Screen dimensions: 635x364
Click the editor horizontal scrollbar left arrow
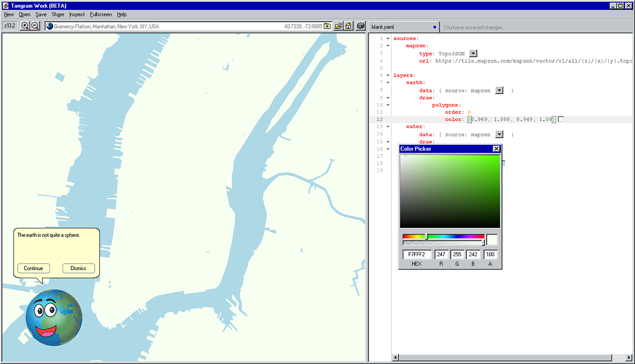396,357
